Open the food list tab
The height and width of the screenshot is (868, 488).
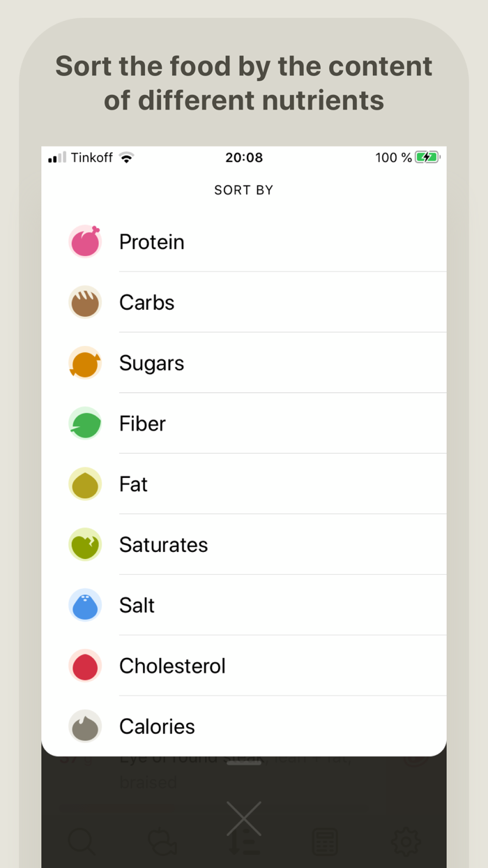[x=325, y=841]
